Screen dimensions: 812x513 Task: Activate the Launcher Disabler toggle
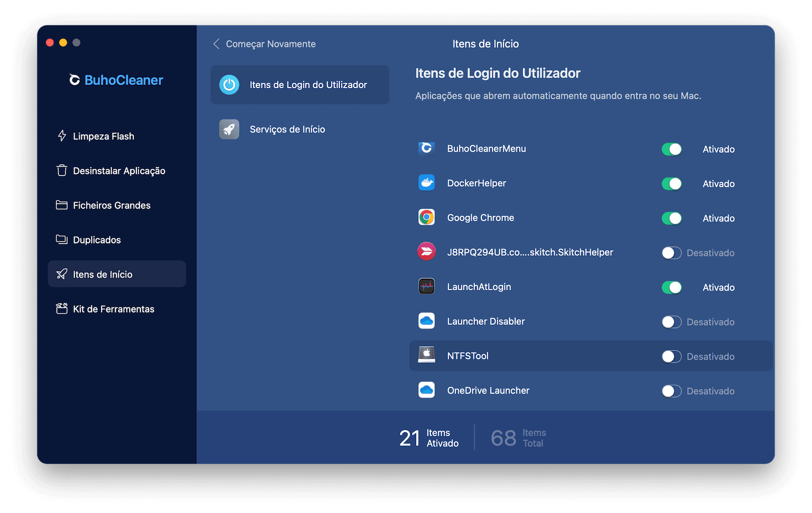(671, 322)
